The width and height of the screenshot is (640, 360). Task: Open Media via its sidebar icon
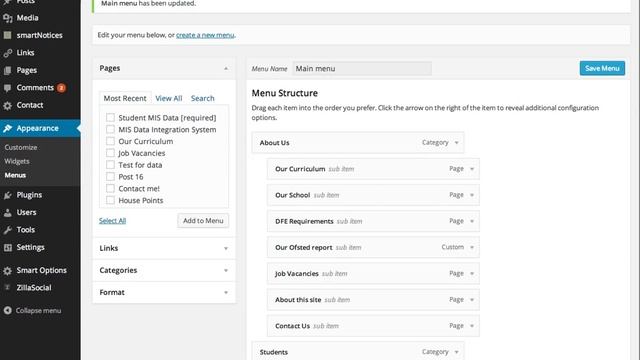[7, 18]
